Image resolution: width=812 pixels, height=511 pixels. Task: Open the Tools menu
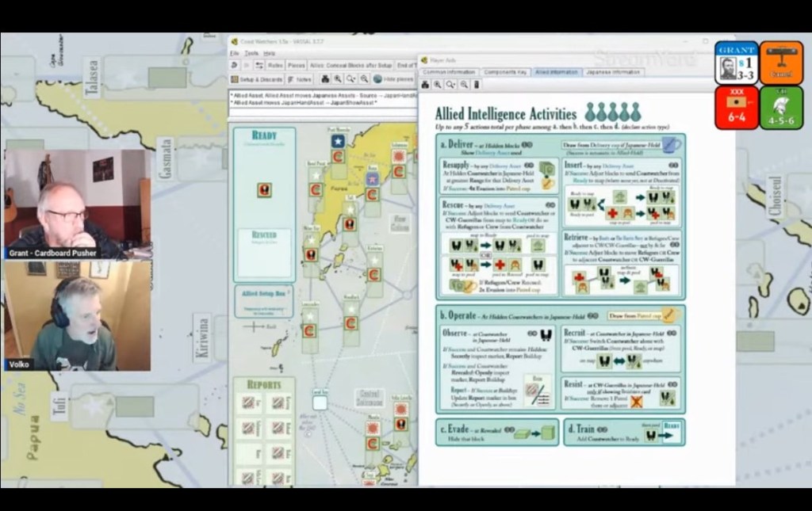click(x=251, y=53)
